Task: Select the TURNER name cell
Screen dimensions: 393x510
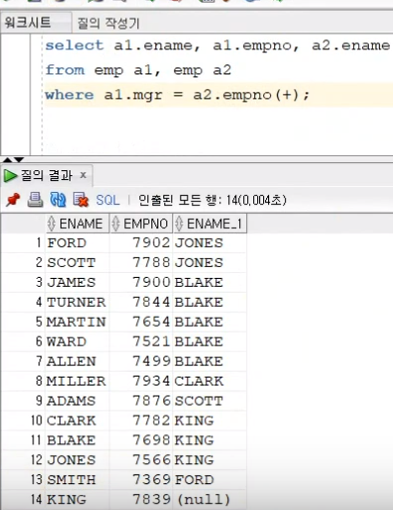Action: (77, 302)
